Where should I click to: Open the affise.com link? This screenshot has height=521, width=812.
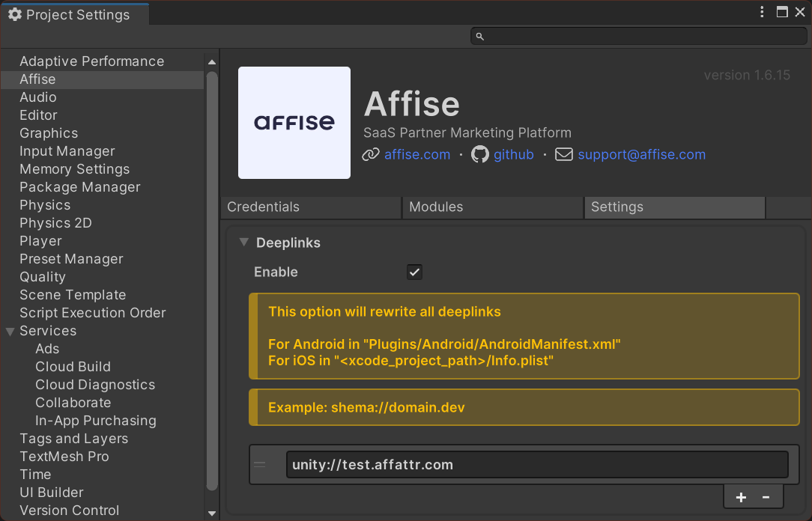pos(416,154)
